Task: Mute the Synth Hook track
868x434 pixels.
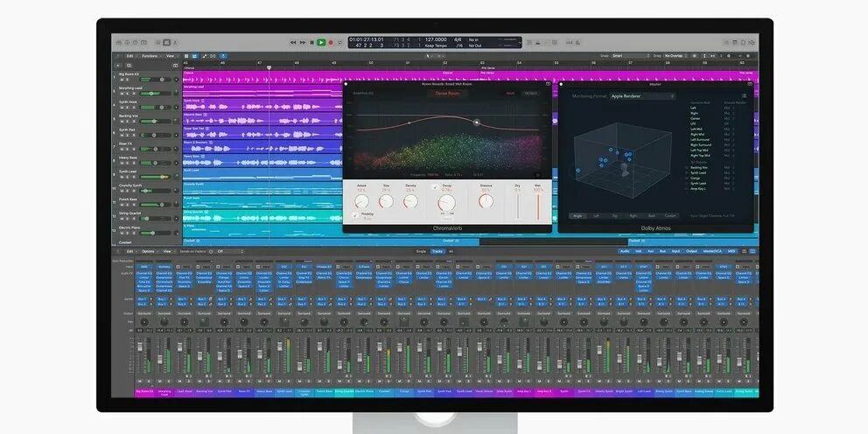Action: pyautogui.click(x=122, y=108)
